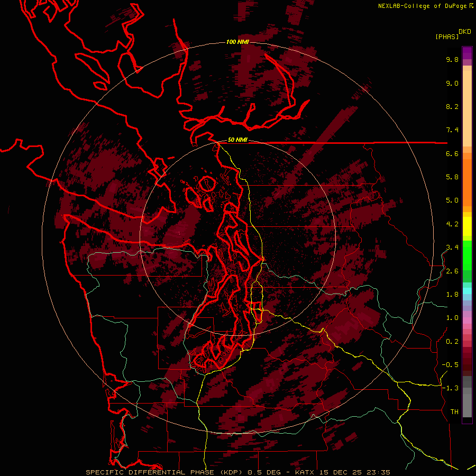This screenshot has height=476, width=476.
Task: Click the -1.3 legend value
Action: 450,388
